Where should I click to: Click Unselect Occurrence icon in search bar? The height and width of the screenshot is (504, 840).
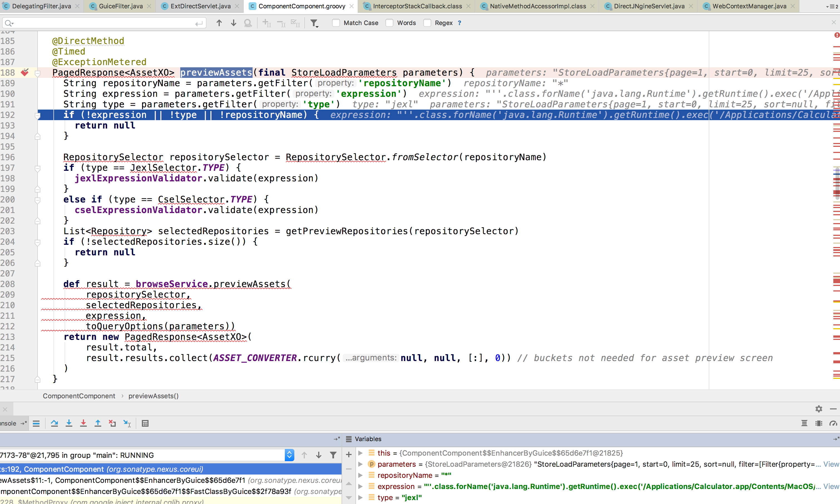point(281,23)
